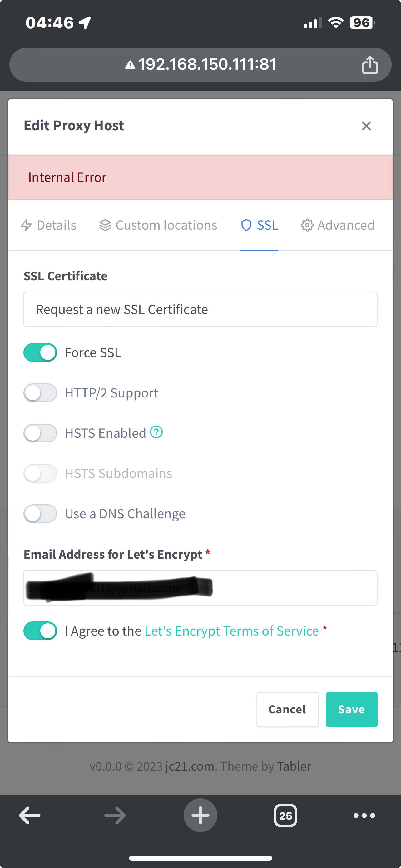
Task: Open browser three-dot more menu
Action: pos(364,816)
